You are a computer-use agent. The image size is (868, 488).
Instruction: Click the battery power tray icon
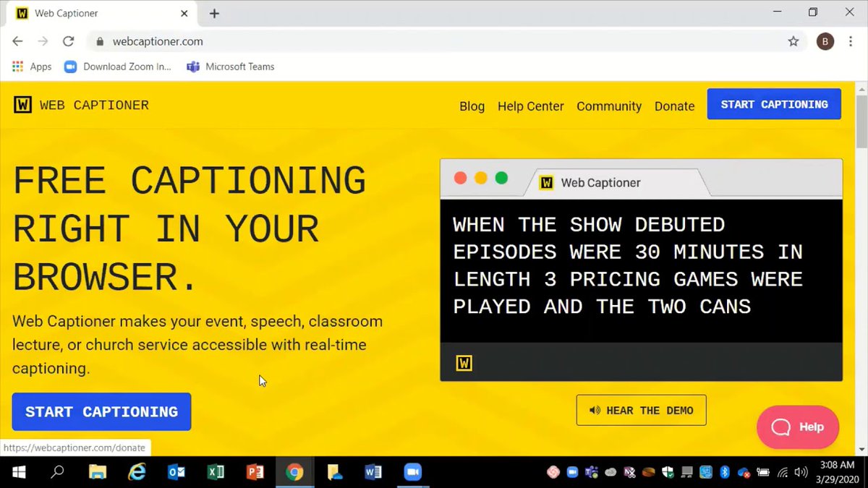point(762,473)
